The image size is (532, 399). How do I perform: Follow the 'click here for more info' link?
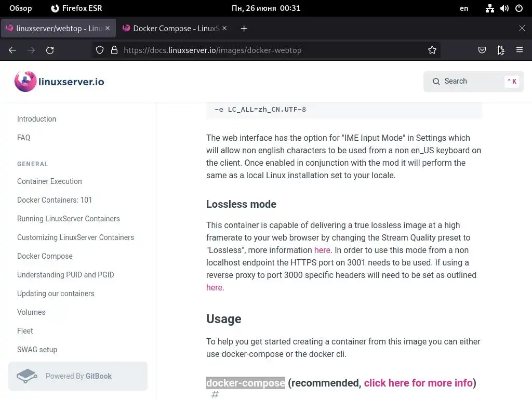[x=418, y=383]
